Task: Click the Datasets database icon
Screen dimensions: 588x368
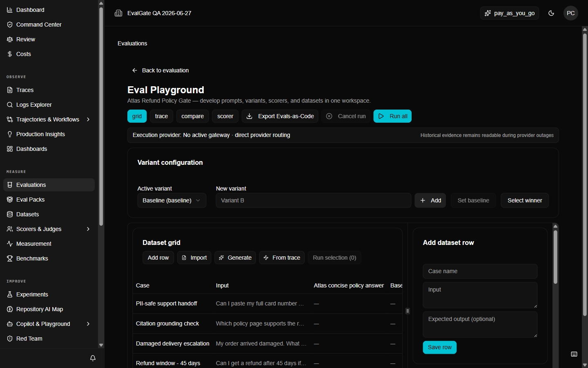Action: point(10,214)
